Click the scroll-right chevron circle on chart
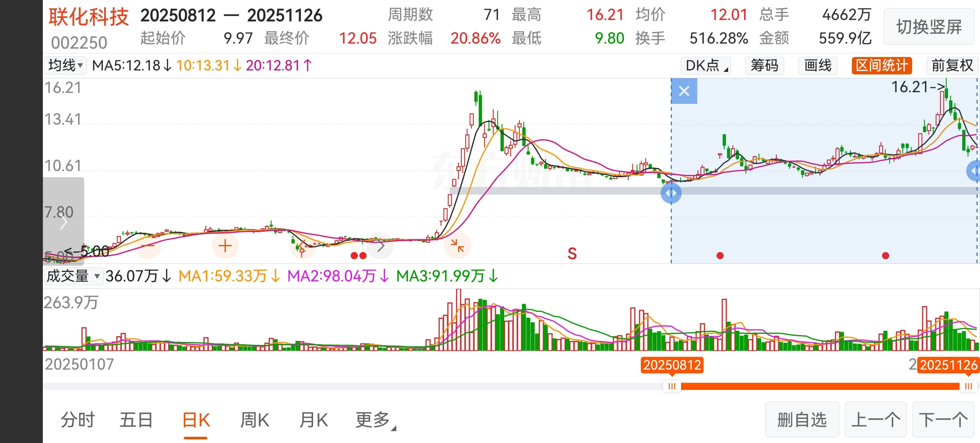The height and width of the screenshot is (443, 980). (x=380, y=246)
